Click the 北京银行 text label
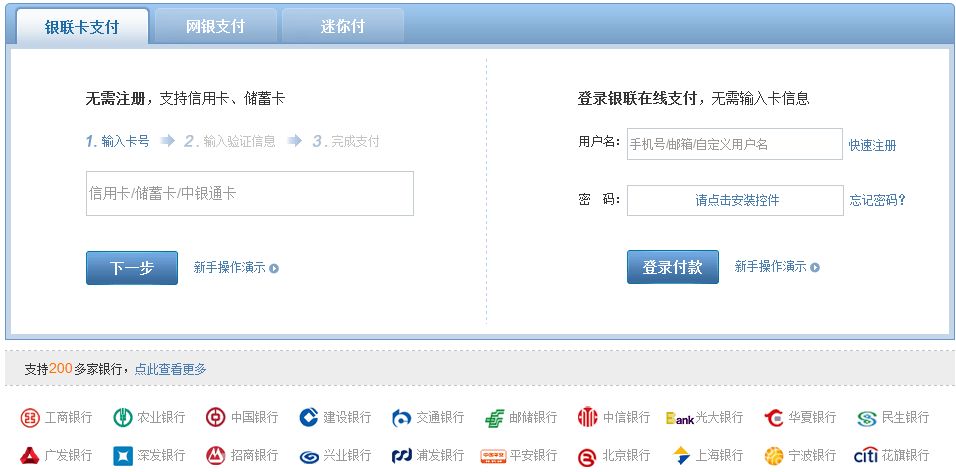 [x=626, y=456]
